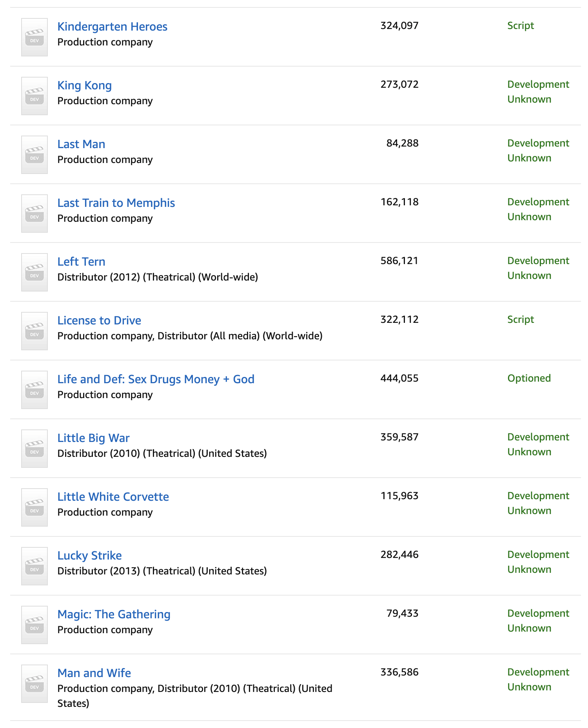The image size is (588, 728).
Task: Click the Script status for Kindergarten Heroes
Action: (x=520, y=25)
